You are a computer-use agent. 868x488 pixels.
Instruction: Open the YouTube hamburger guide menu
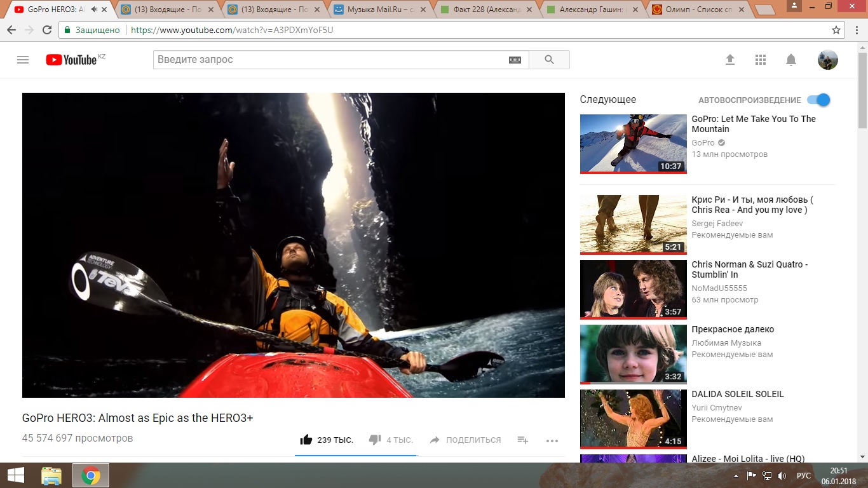pyautogui.click(x=23, y=60)
